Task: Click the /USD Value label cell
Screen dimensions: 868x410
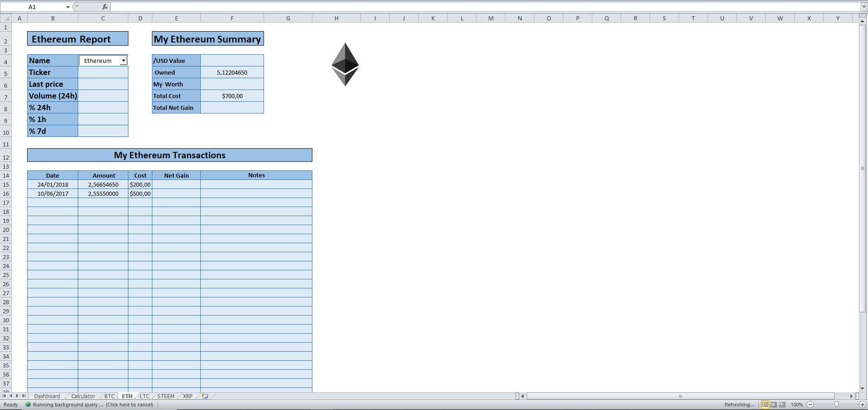Action: (x=176, y=61)
